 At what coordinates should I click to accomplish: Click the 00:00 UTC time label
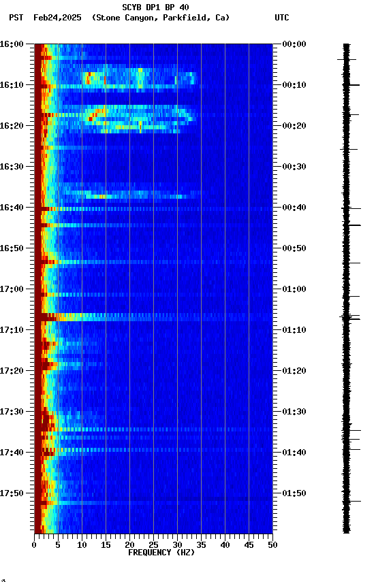pos(294,44)
